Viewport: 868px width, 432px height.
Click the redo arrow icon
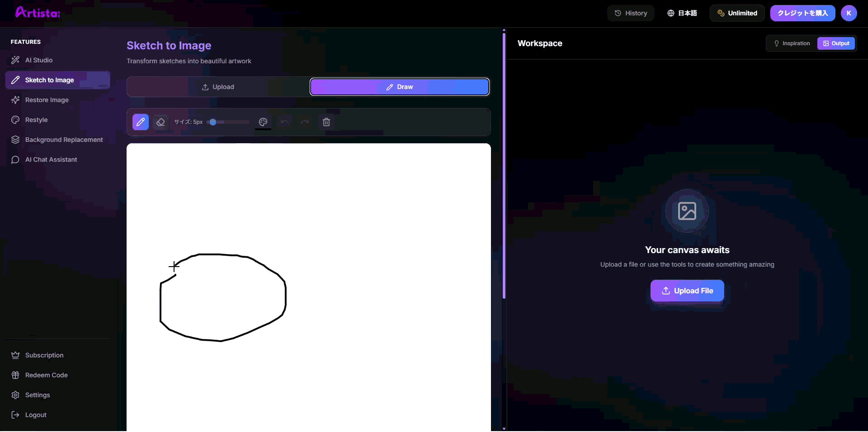305,122
